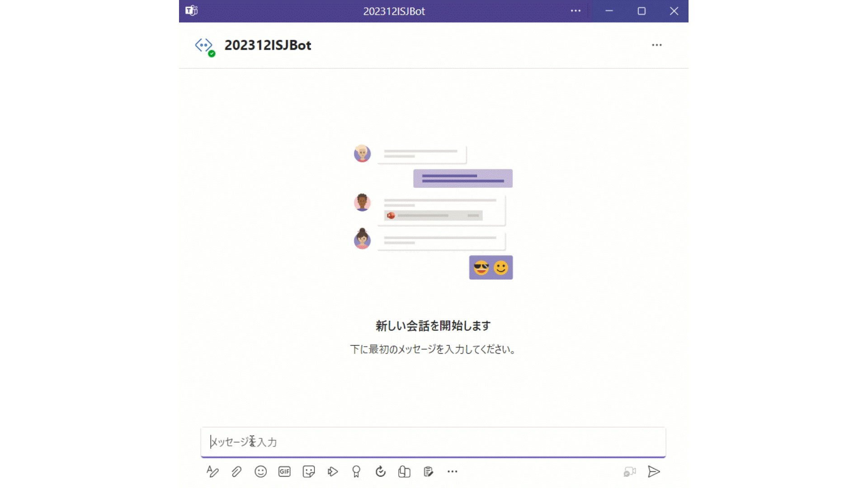Focus the message input field

pos(433,442)
